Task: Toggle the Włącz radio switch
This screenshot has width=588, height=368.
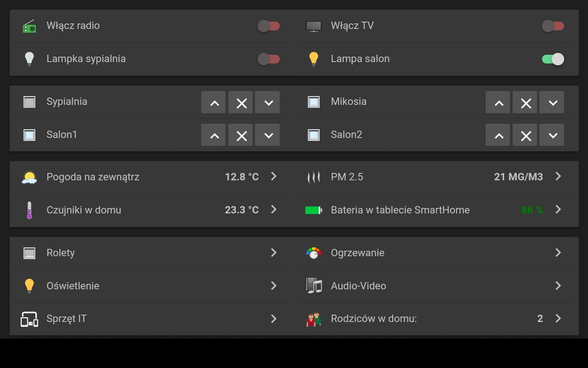Action: click(269, 26)
